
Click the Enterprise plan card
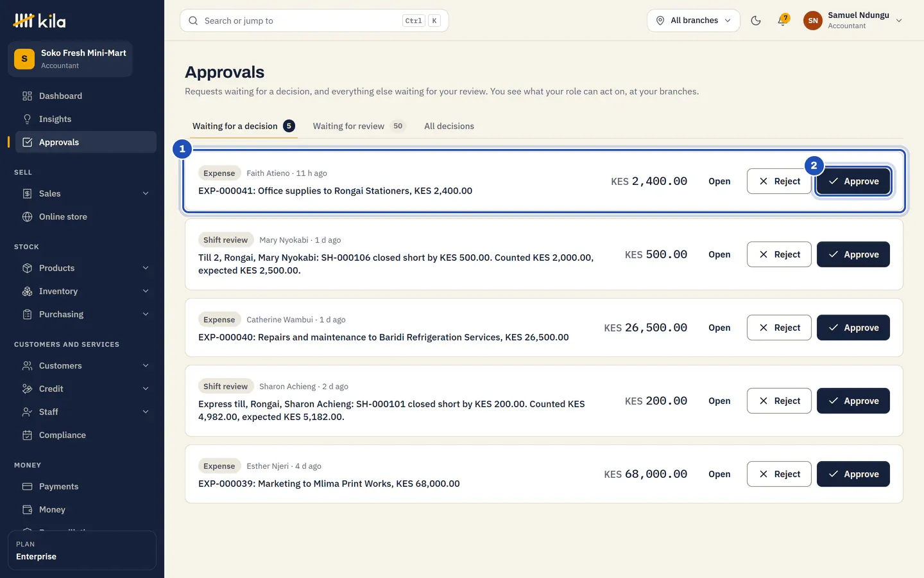[82, 550]
